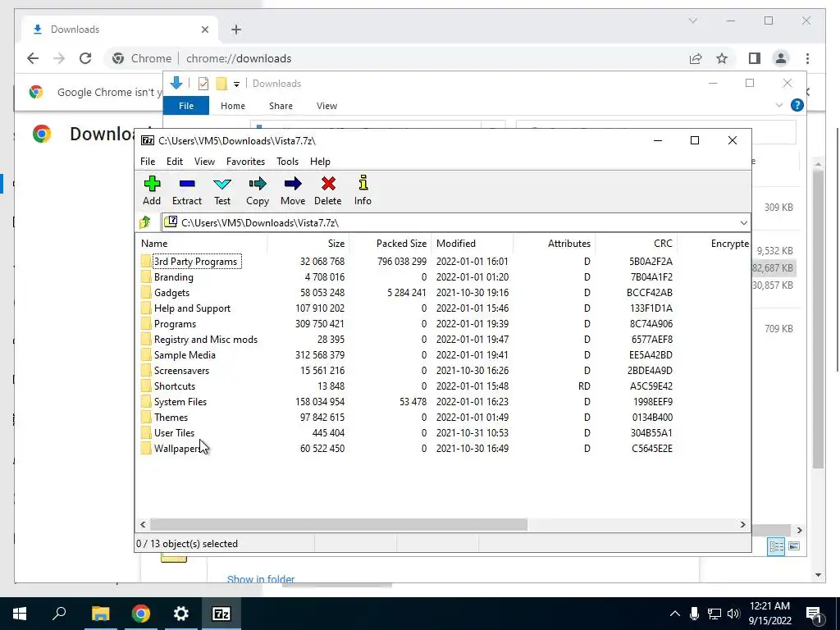Screen dimensions: 840x630
Task: Open Explorer Home ribbon tab
Action: coord(233,106)
